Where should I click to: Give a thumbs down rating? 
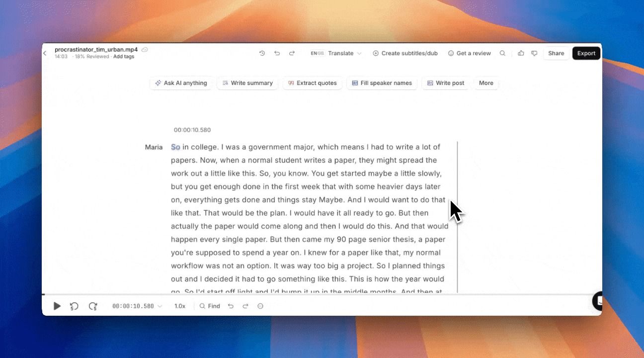(534, 53)
